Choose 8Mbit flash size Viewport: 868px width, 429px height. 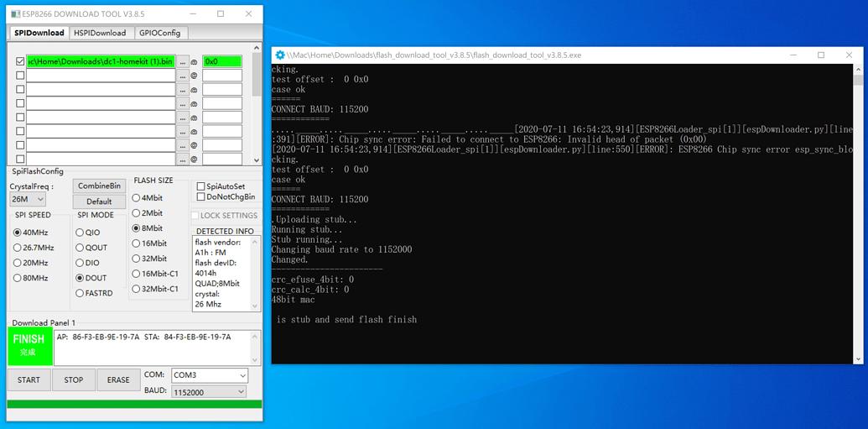(x=136, y=228)
